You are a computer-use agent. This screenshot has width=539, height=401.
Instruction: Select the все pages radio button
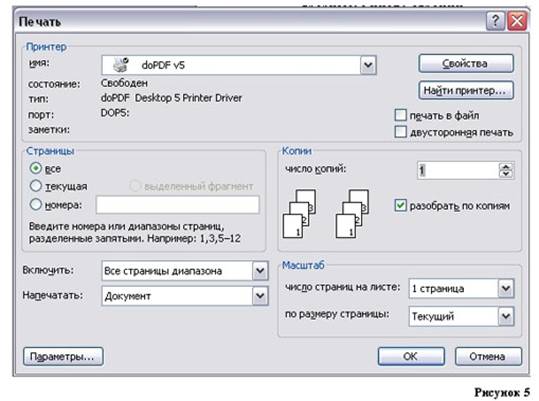point(35,168)
